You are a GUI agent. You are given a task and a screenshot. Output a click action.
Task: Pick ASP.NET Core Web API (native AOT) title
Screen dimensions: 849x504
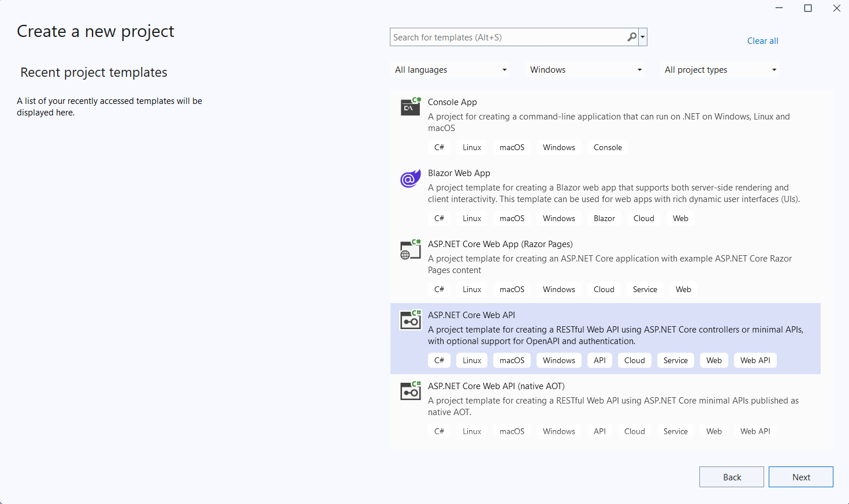click(x=496, y=386)
